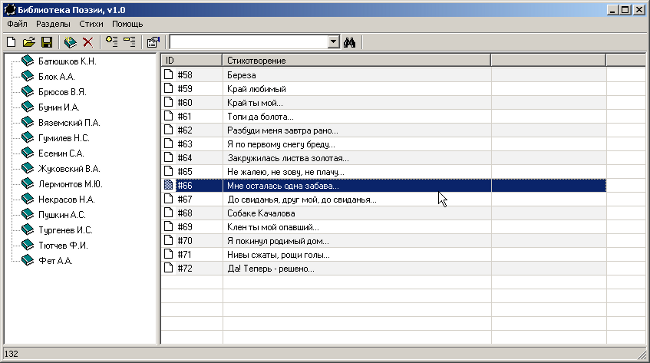Open the search combo box dropdown arrow
The width and height of the screenshot is (650, 363).
tap(333, 42)
